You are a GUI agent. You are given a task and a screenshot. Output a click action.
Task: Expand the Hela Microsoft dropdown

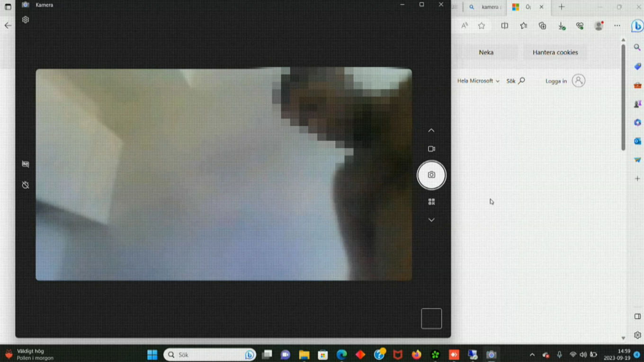click(x=478, y=81)
